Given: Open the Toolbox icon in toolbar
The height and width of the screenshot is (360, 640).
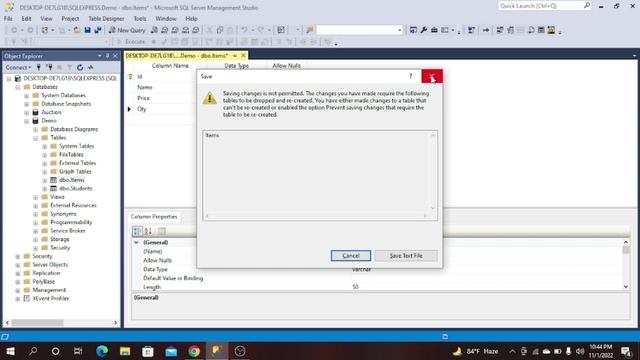Looking at the screenshot, I should (x=434, y=30).
